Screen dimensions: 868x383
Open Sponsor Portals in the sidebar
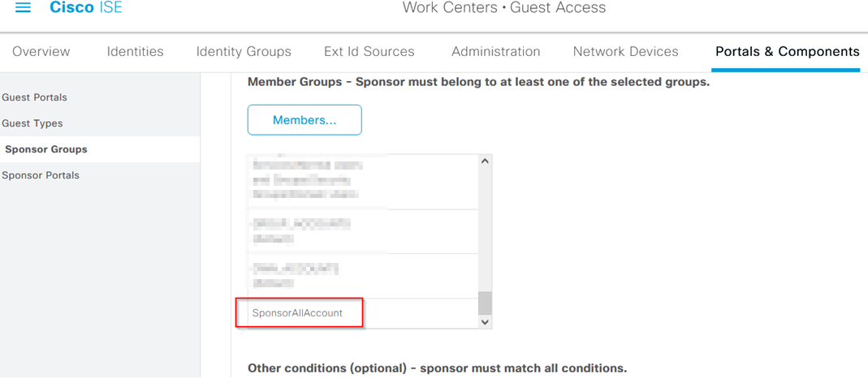point(41,175)
